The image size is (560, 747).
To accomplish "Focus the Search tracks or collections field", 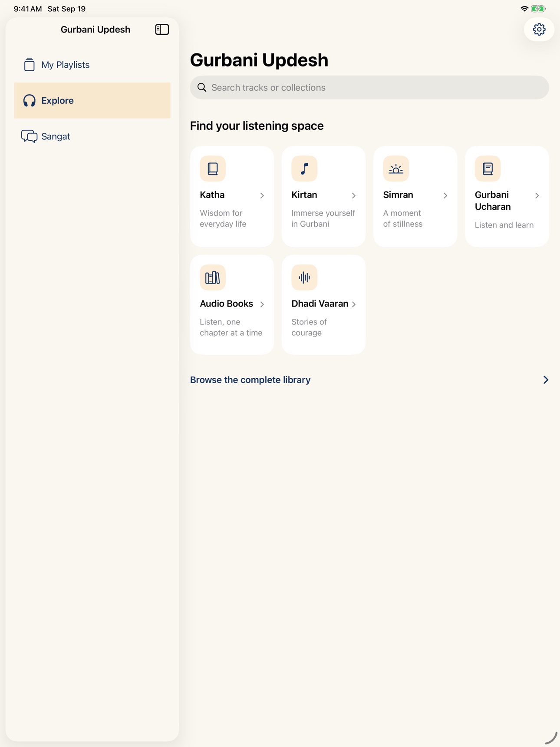I will point(369,87).
